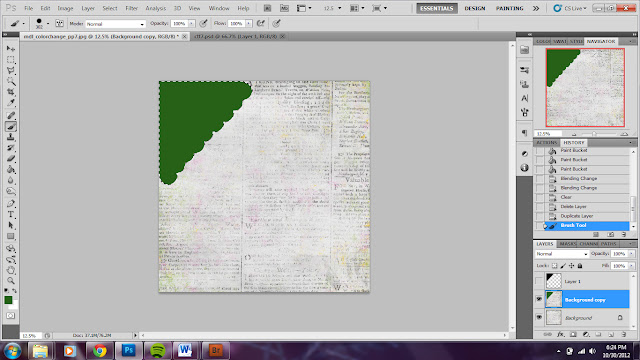The width and height of the screenshot is (640, 360).
Task: Select the Rectangular Marquee tool
Action: pos(11,60)
